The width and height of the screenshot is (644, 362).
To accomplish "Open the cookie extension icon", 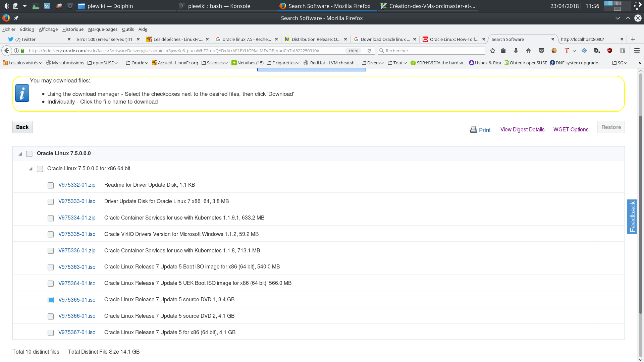I will pyautogui.click(x=554, y=51).
